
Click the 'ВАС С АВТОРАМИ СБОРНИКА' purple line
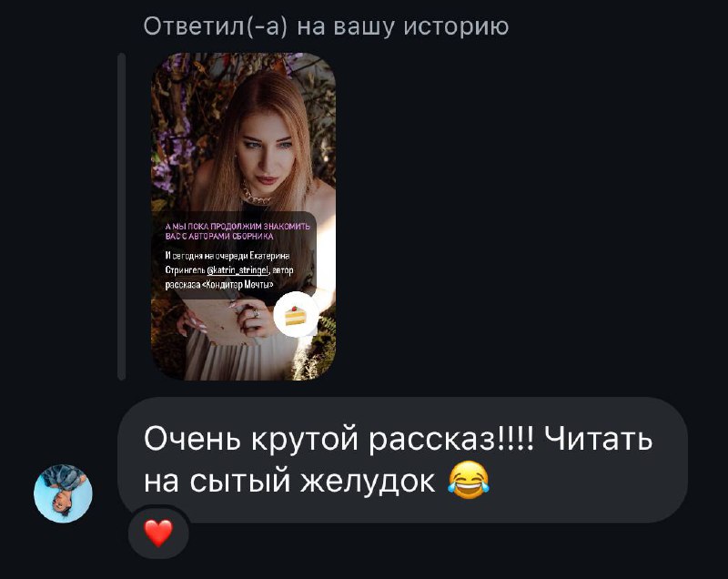[x=219, y=236]
